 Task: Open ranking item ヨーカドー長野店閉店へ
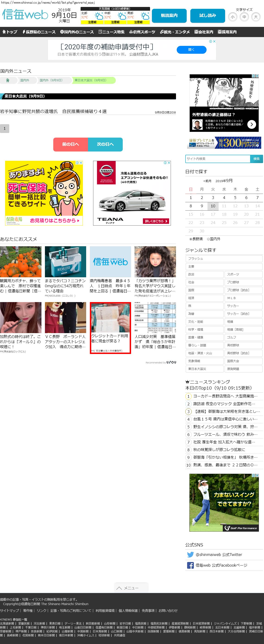[x=225, y=396]
